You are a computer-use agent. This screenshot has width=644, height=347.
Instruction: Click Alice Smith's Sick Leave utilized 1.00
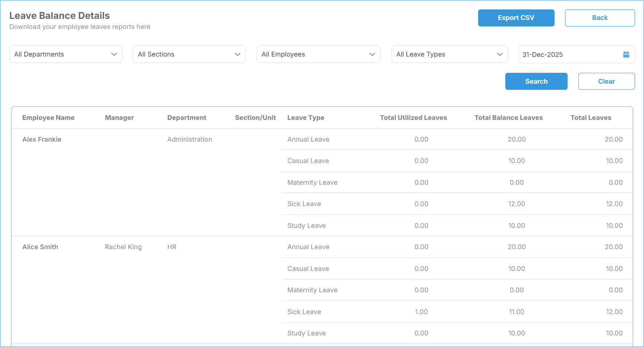(421, 312)
